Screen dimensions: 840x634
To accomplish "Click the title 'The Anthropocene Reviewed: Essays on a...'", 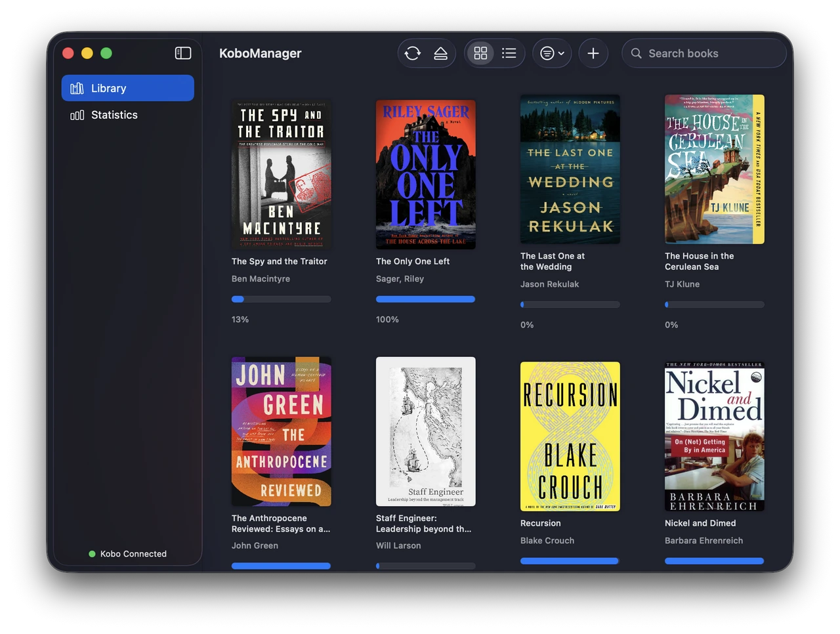I will pos(281,523).
